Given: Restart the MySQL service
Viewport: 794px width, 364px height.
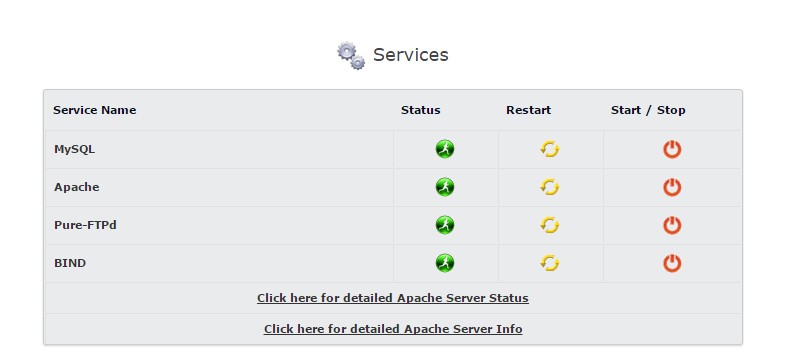Looking at the screenshot, I should click(549, 149).
